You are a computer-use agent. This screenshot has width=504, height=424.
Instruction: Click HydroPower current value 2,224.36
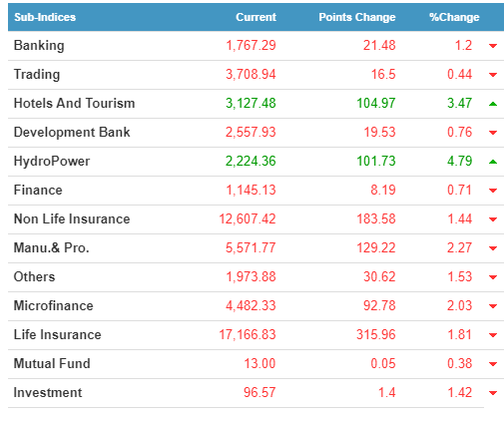[251, 161]
